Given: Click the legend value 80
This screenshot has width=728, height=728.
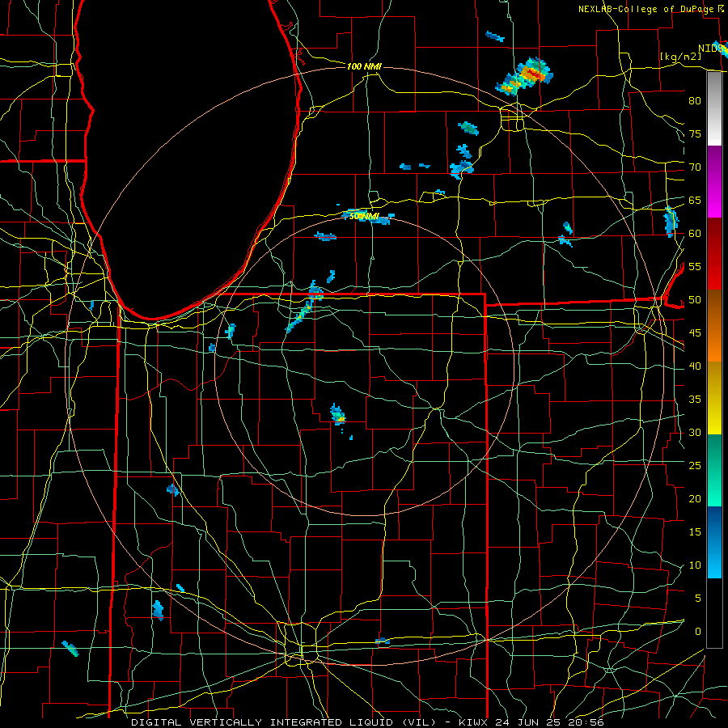Looking at the screenshot, I should (x=695, y=101).
